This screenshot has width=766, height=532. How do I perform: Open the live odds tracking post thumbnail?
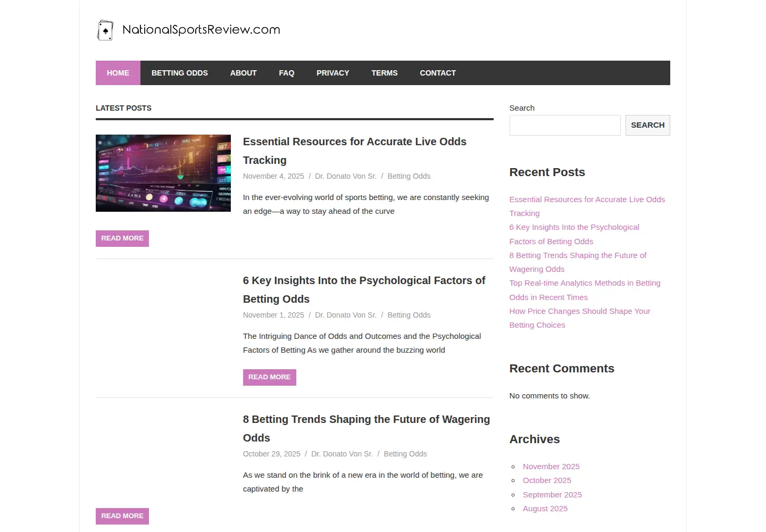[x=163, y=173]
